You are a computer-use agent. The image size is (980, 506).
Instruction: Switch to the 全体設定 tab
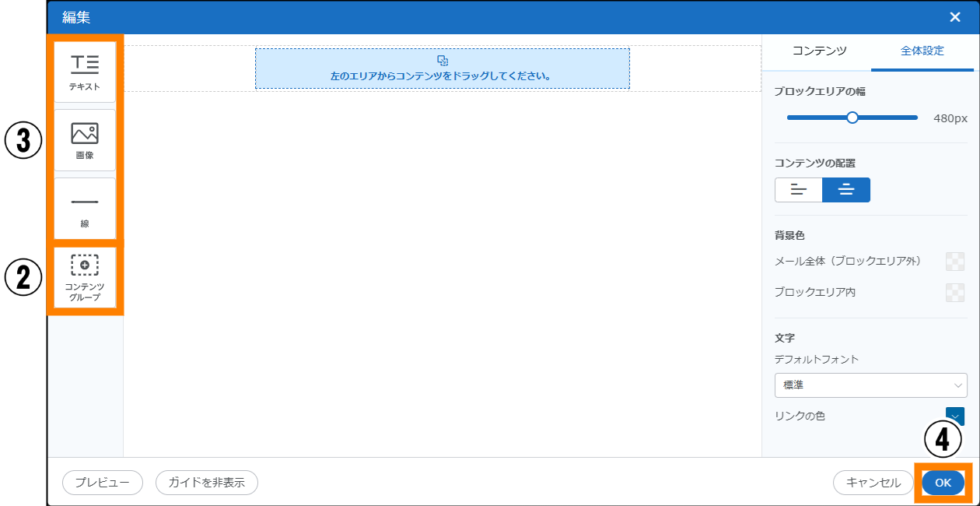[922, 51]
